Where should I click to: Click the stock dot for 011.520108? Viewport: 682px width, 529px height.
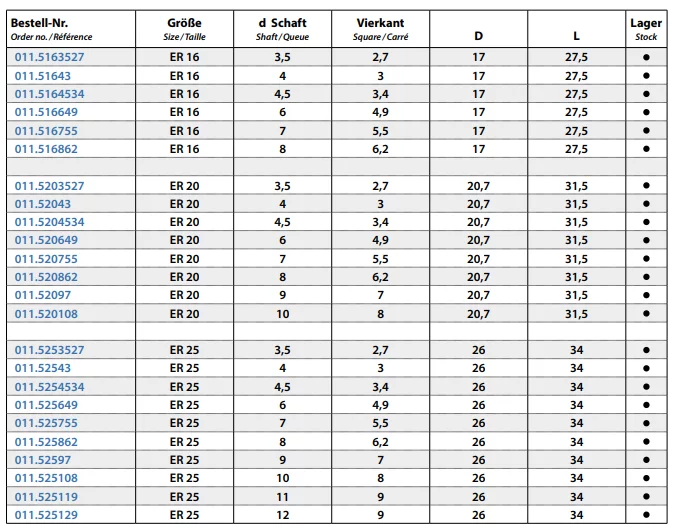pyautogui.click(x=646, y=313)
